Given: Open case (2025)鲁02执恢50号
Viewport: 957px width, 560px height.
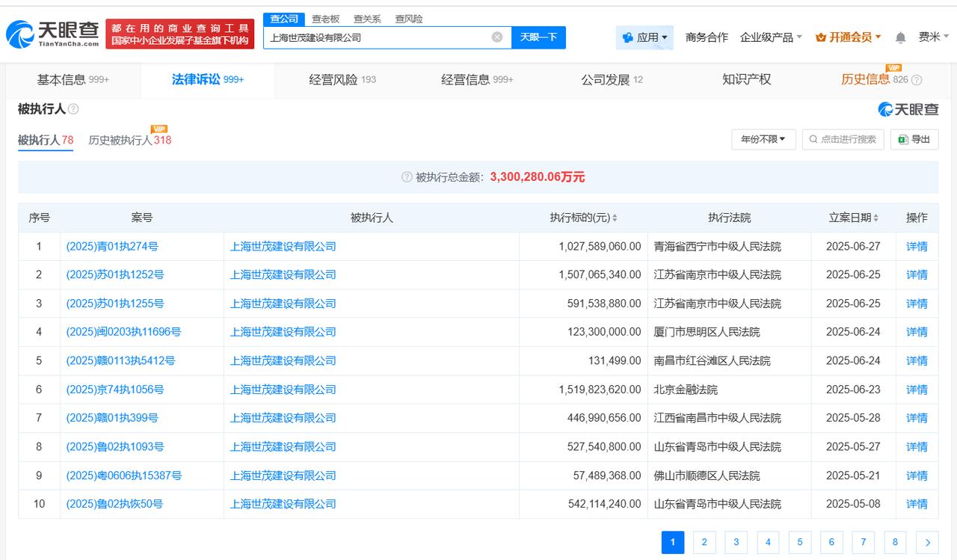Looking at the screenshot, I should click(114, 504).
